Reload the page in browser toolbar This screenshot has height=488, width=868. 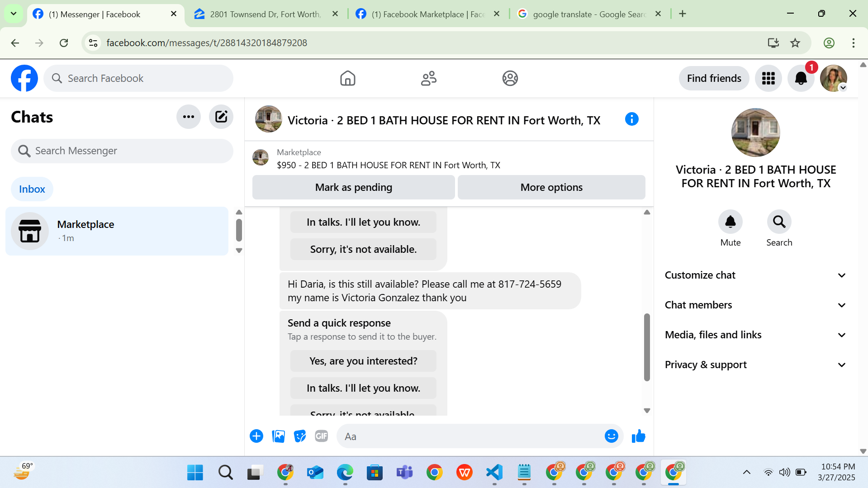[x=64, y=43]
